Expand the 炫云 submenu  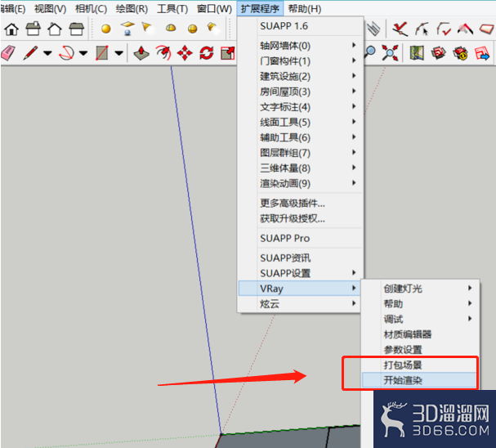300,304
